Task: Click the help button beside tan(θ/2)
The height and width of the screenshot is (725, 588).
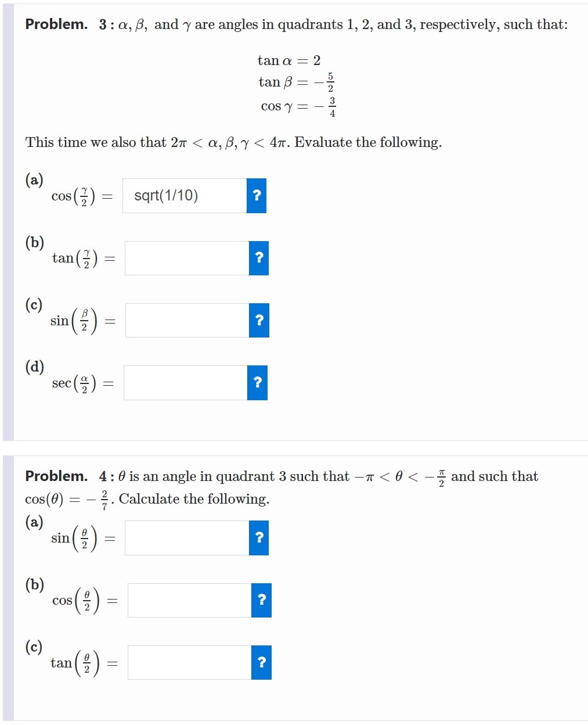Action: coord(261,662)
